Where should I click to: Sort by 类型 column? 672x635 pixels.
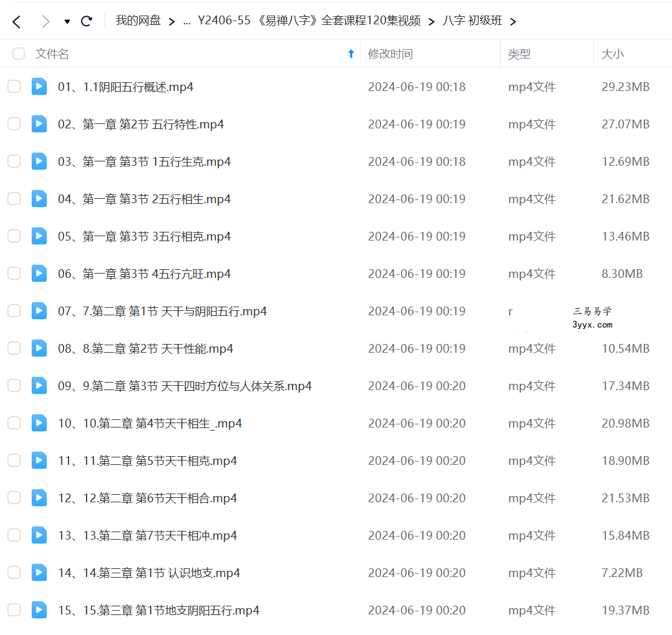click(x=519, y=54)
